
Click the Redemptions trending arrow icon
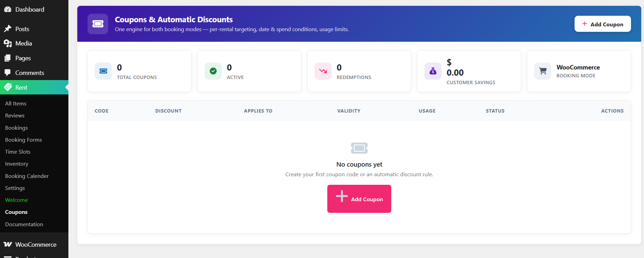coord(323,71)
